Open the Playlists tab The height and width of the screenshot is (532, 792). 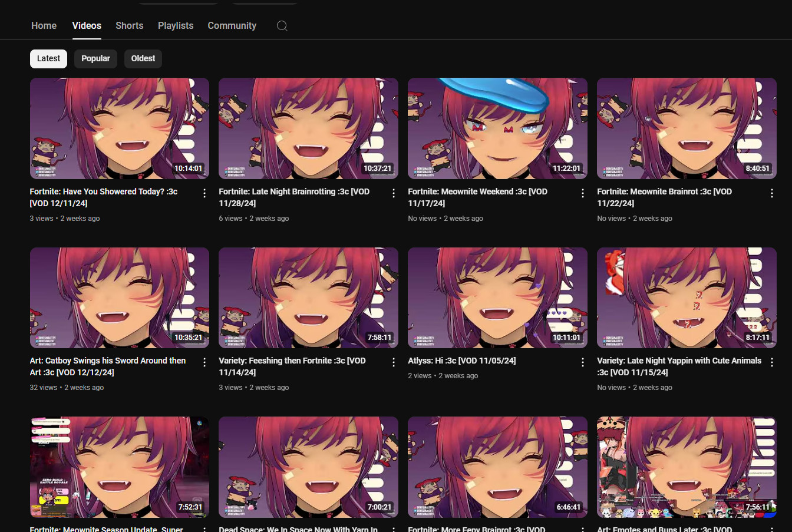point(176,26)
